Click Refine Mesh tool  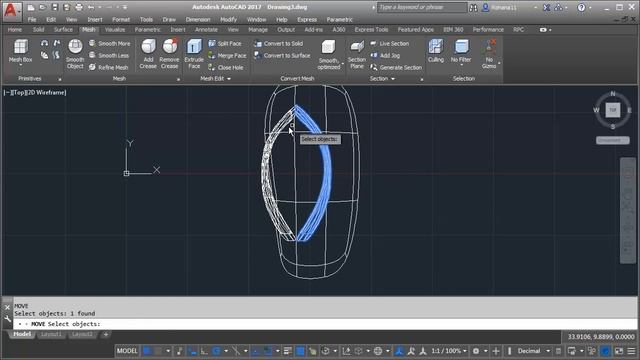pos(109,67)
